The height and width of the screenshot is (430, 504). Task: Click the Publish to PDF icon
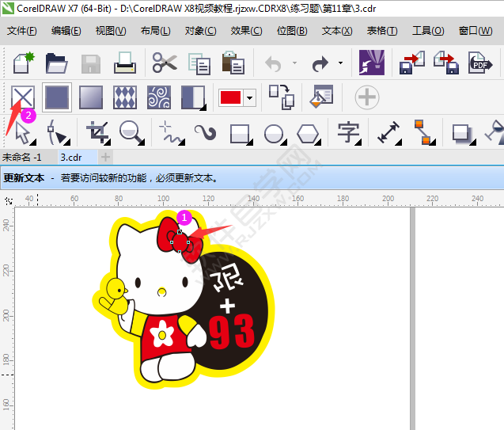(x=479, y=63)
